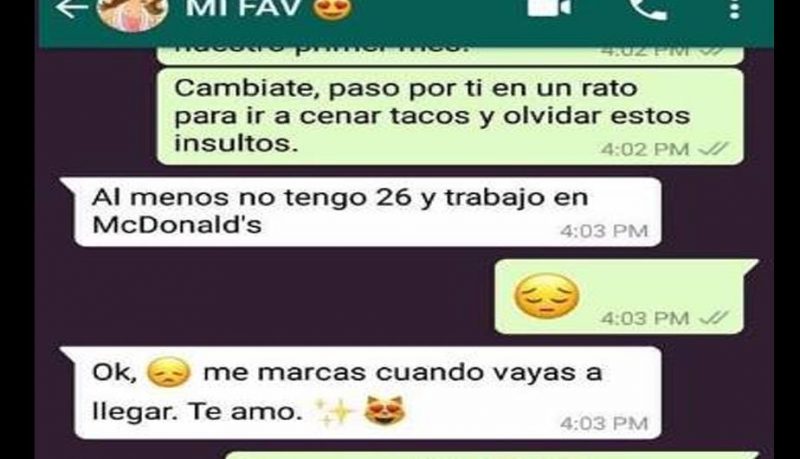
Task: Tap partially visible green message at bottom
Action: click(492, 455)
